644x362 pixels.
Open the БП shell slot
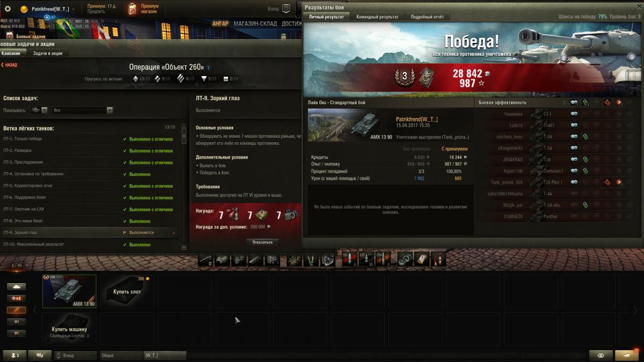click(x=366, y=260)
